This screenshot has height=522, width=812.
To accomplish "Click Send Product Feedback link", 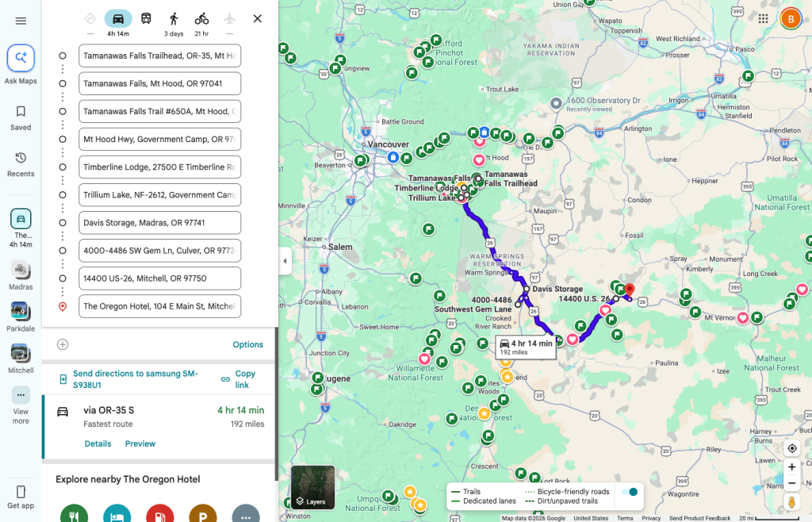I will point(699,518).
